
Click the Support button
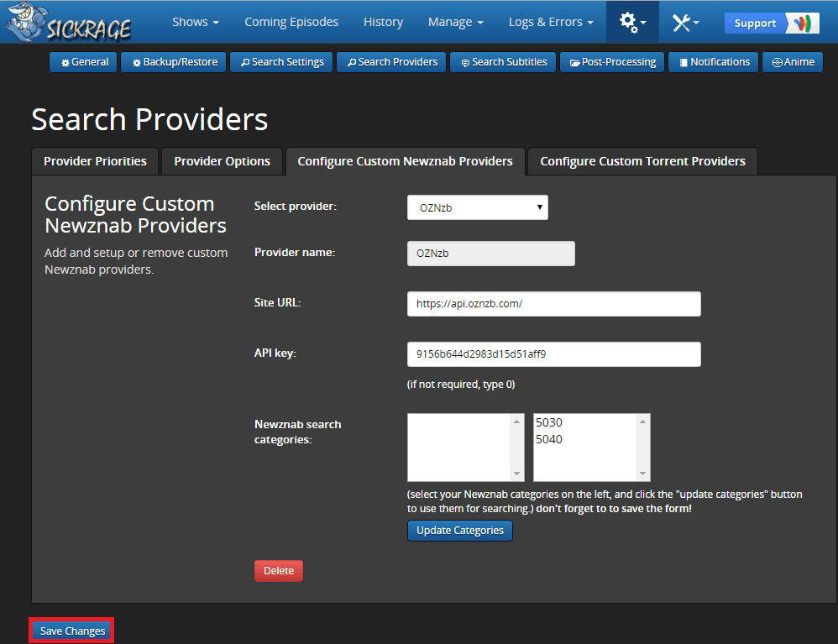[771, 23]
